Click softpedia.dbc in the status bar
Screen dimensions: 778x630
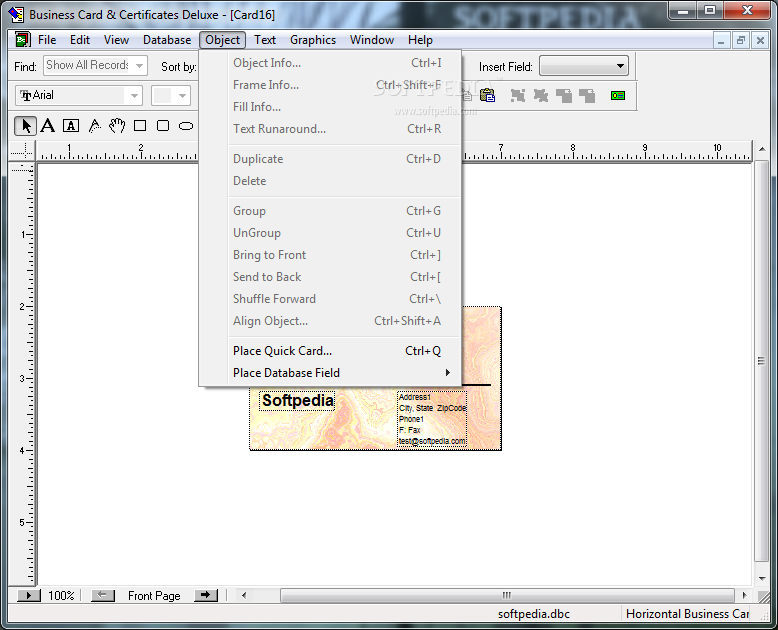coord(534,614)
